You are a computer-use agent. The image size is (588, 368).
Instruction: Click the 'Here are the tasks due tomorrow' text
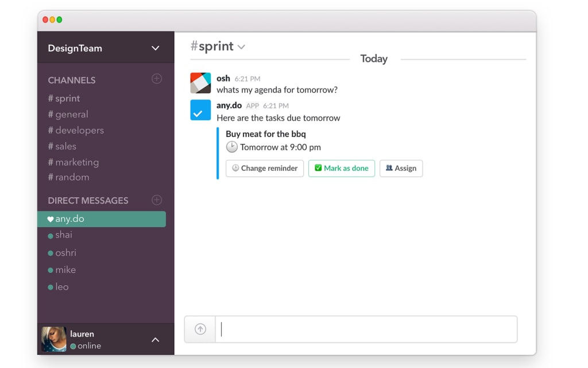[x=278, y=118]
